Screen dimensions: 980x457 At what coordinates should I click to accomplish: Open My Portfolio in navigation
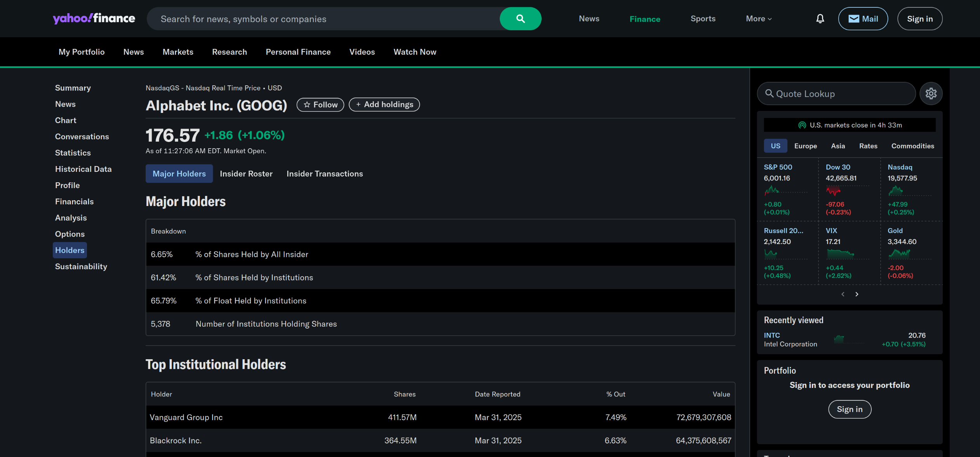pos(82,52)
